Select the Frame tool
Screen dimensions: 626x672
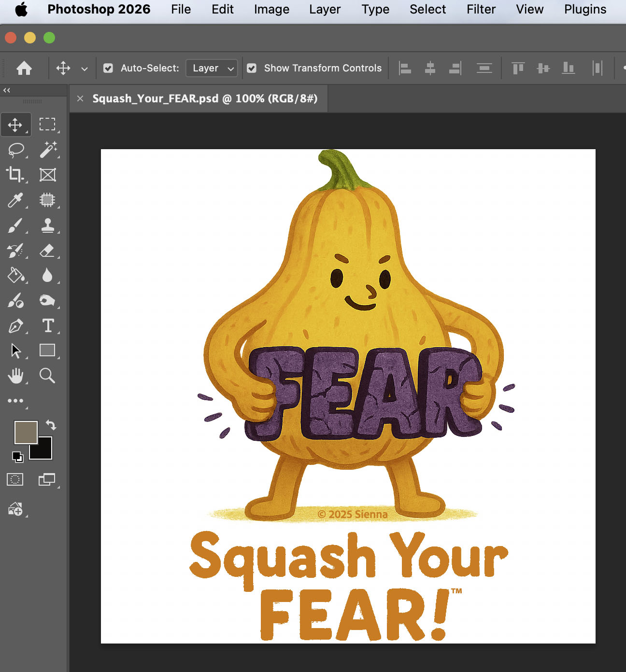tap(47, 175)
